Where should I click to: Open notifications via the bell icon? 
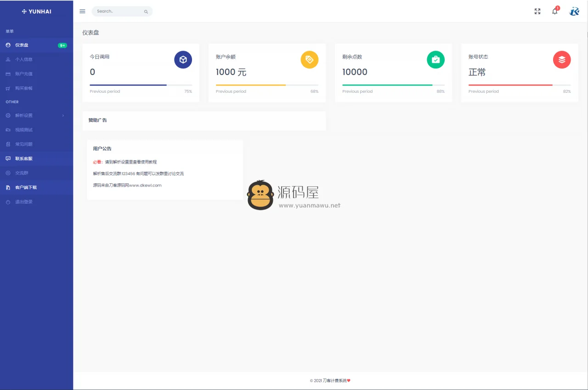pyautogui.click(x=554, y=11)
